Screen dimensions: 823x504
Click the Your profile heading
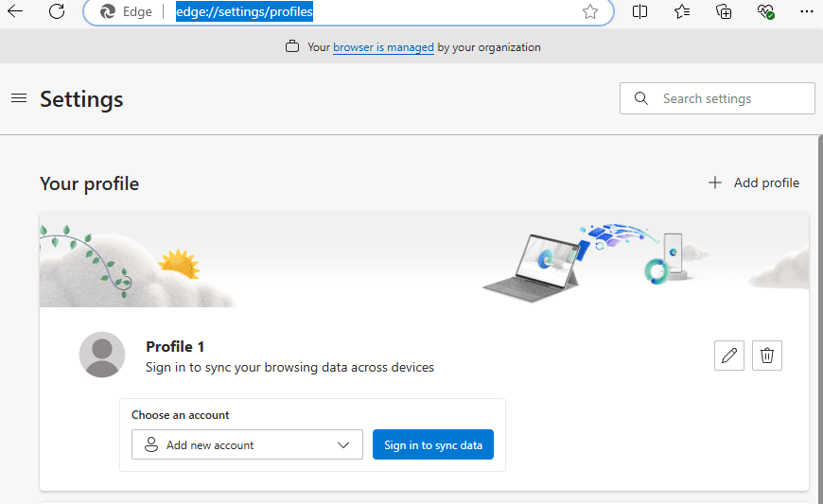click(89, 183)
